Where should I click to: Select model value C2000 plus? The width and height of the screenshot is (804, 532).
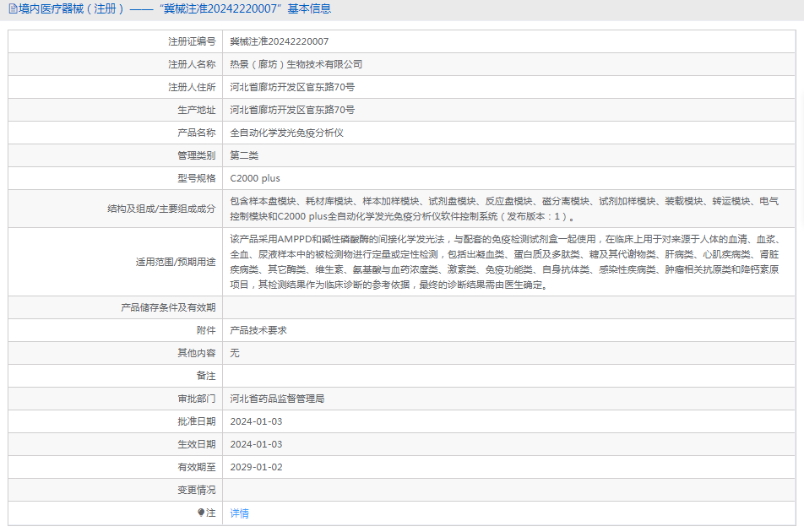tap(255, 178)
